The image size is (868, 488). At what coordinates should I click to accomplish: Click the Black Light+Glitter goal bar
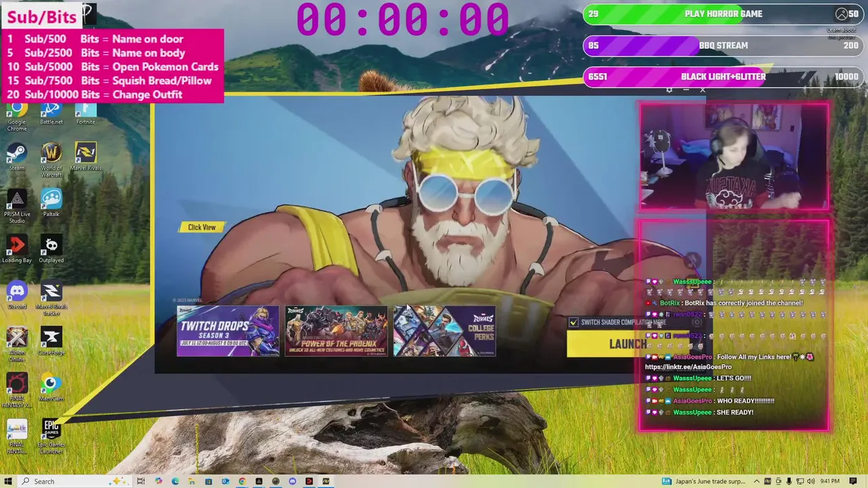click(722, 77)
